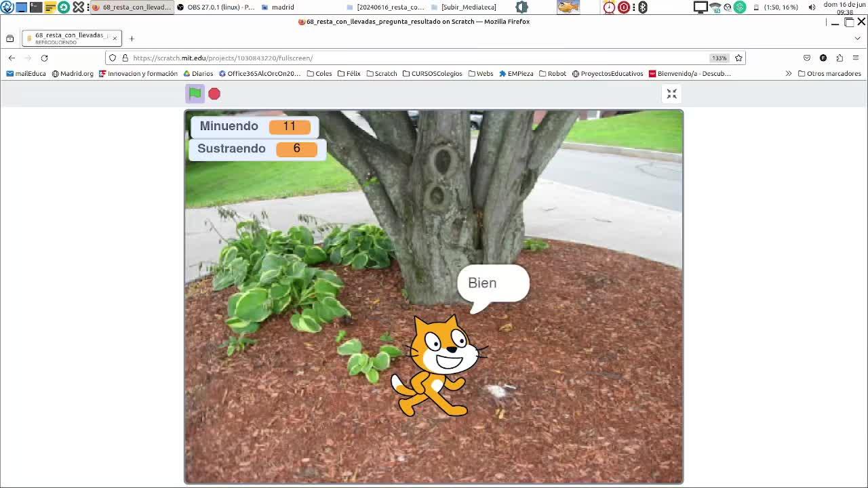Viewport: 868px width, 488px height.
Task: Open the EMPieza bookmark
Action: (516, 74)
